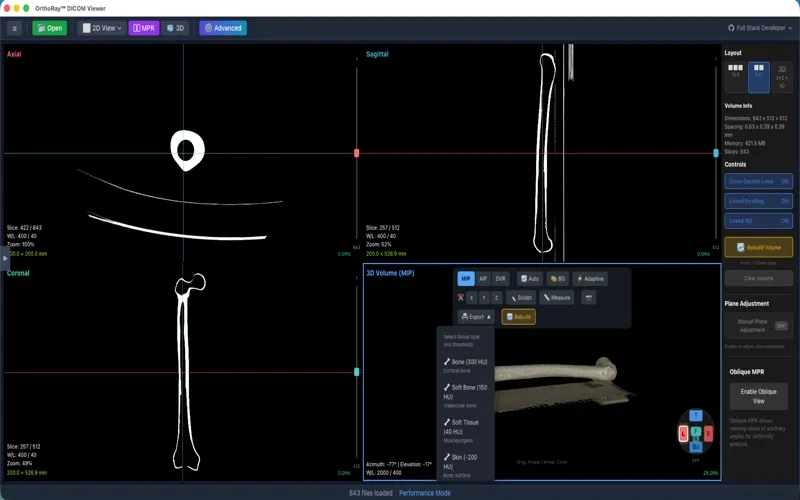Toggle Linked Scrolling setting

click(x=758, y=201)
